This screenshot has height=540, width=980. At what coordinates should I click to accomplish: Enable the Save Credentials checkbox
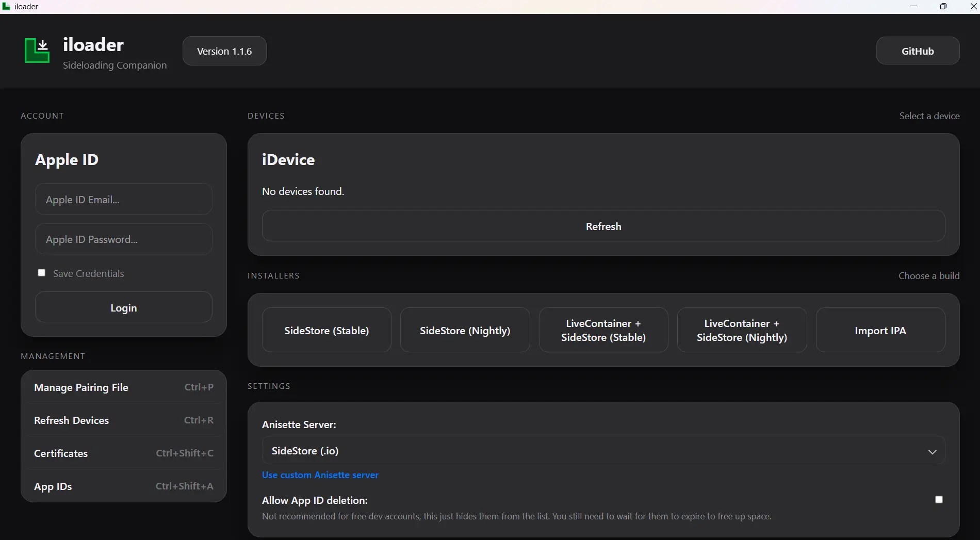(x=42, y=273)
